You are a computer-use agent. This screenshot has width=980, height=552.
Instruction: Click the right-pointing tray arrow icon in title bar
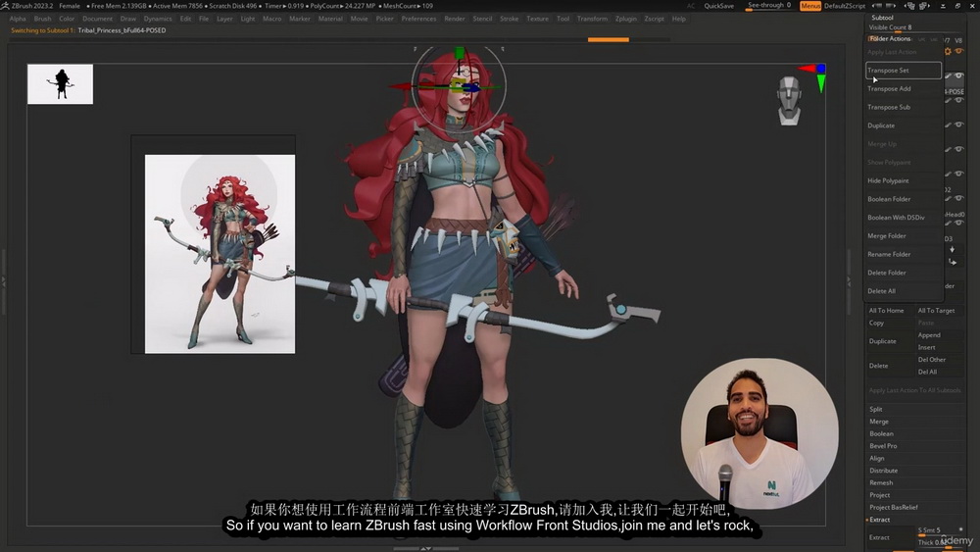click(x=891, y=6)
